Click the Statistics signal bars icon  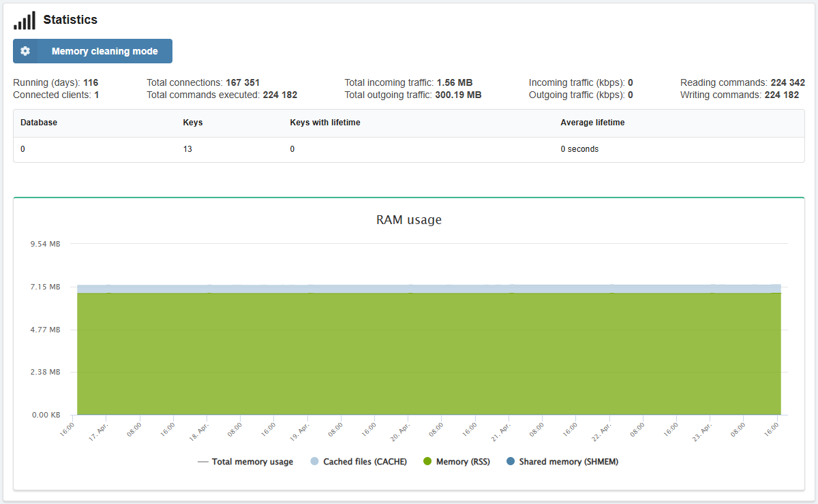25,20
